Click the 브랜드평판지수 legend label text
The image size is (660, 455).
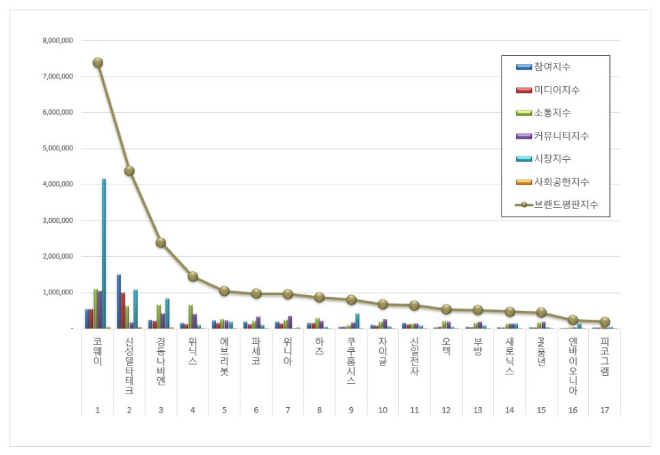(x=570, y=205)
